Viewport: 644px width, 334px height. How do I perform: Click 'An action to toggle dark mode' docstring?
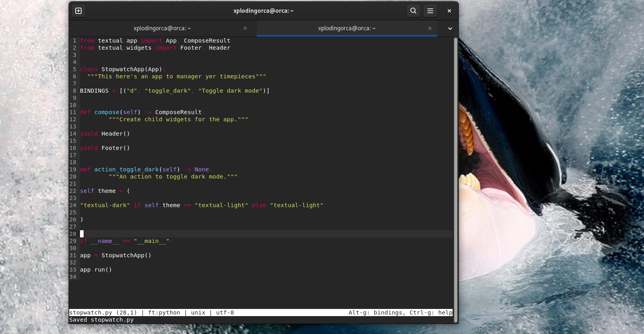(173, 177)
